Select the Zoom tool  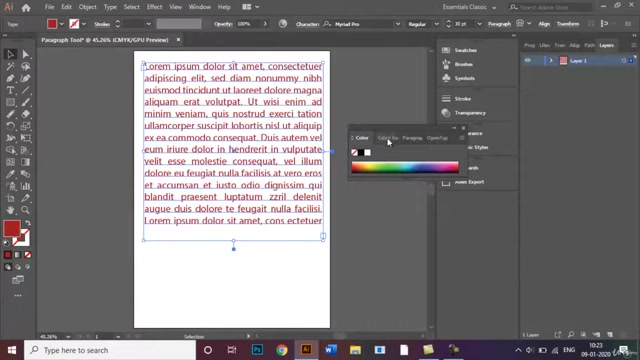[25, 210]
